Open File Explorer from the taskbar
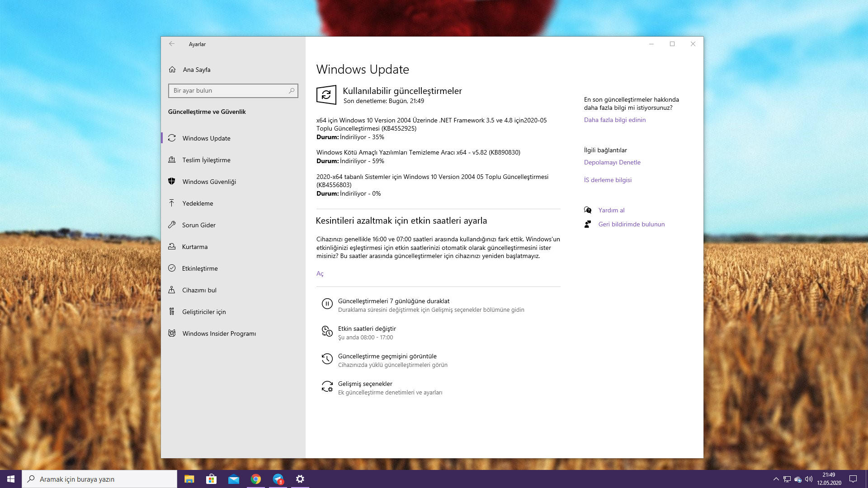868x488 pixels. (189, 479)
